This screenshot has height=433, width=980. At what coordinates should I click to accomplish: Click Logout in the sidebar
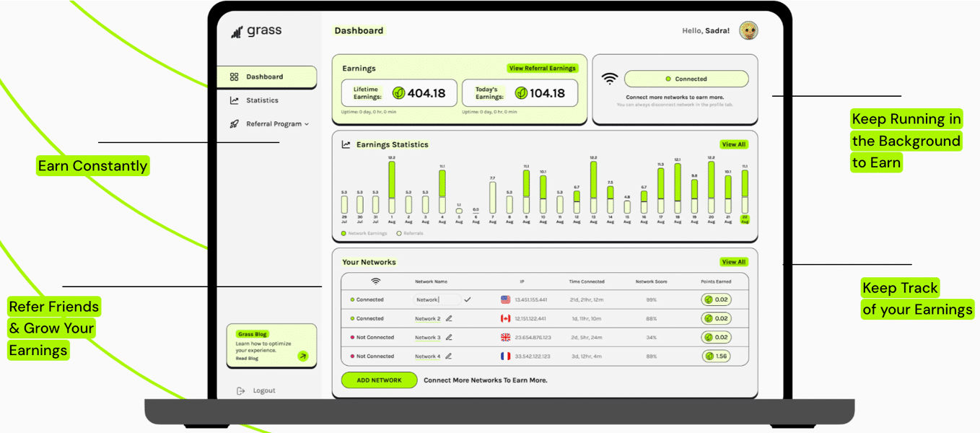pyautogui.click(x=264, y=390)
